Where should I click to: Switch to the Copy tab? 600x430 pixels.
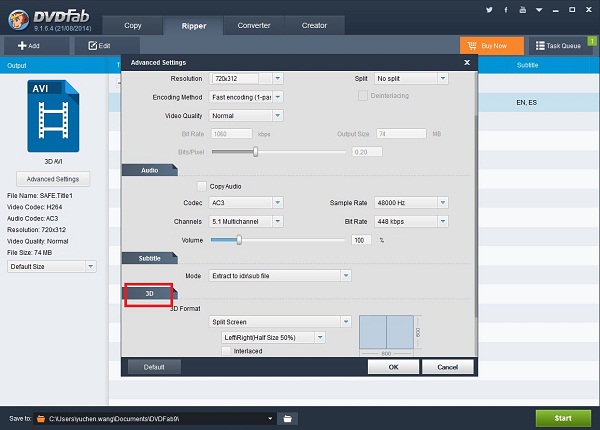point(132,26)
